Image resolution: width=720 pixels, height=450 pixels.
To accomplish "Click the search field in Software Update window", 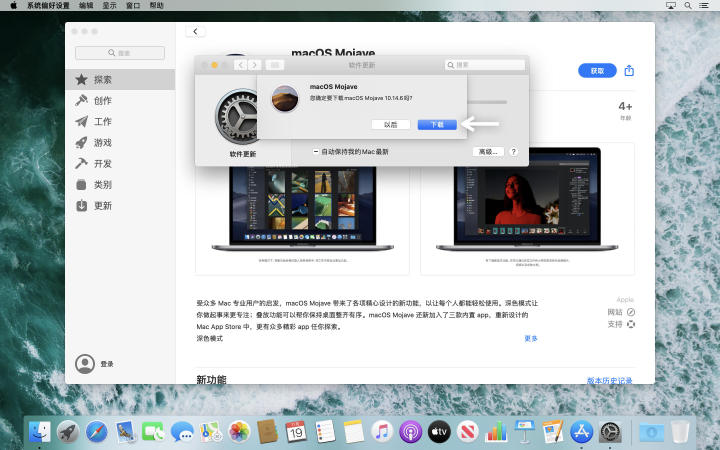I will click(x=484, y=65).
